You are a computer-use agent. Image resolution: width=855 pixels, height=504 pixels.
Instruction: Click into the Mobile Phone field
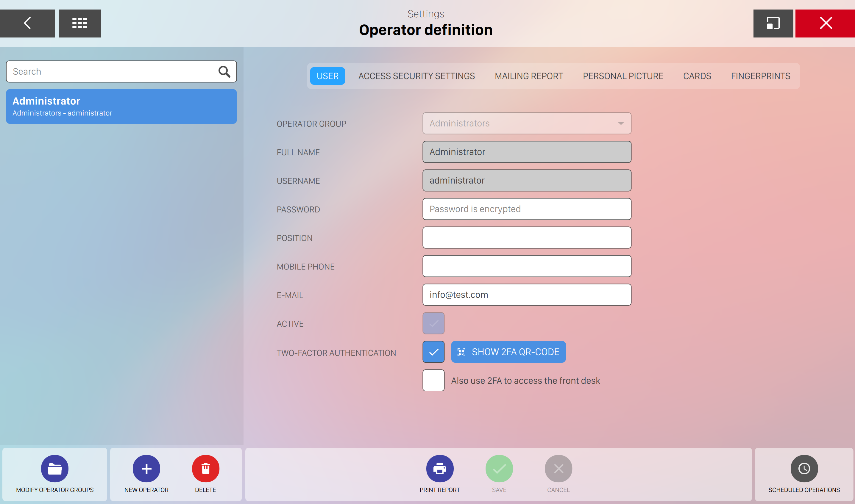coord(526,266)
